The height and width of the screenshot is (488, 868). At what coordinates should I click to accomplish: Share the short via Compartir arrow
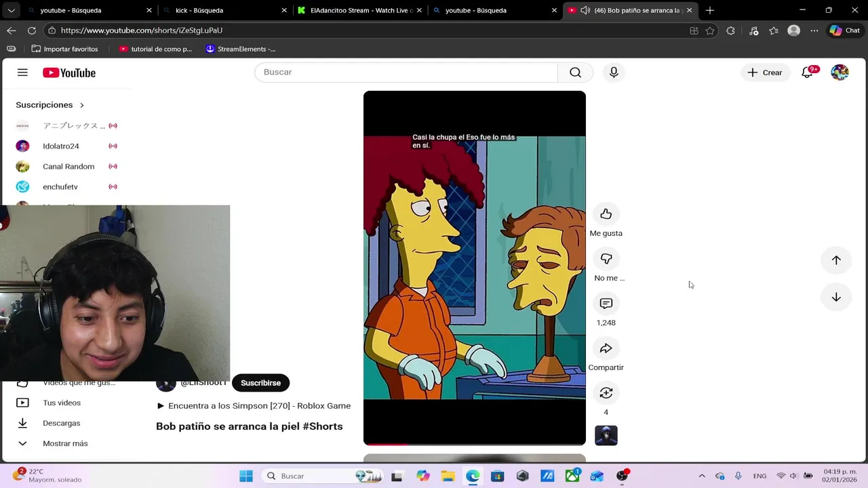tap(606, 348)
